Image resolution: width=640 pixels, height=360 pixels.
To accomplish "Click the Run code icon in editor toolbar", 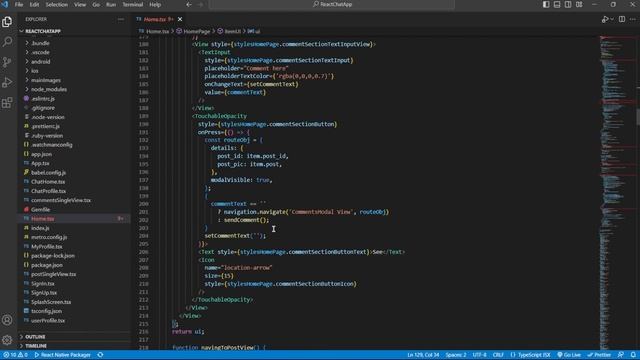I will point(605,19).
